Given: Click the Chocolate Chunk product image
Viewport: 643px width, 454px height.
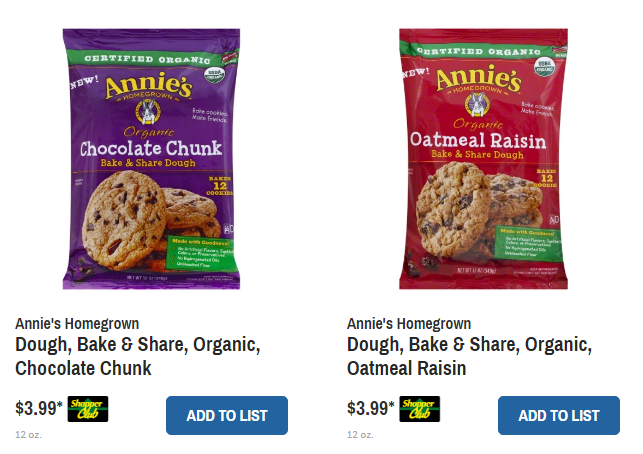Looking at the screenshot, I should point(151,159).
